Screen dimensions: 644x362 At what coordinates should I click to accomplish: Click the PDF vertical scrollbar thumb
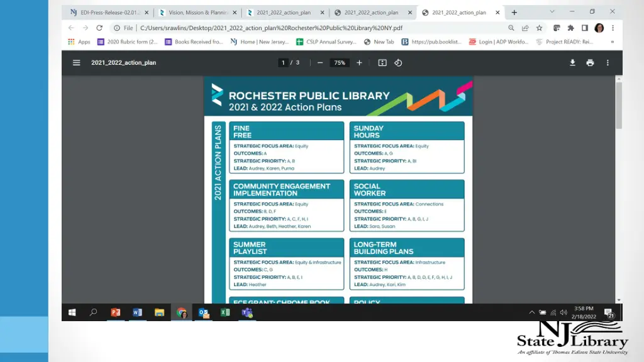619,106
